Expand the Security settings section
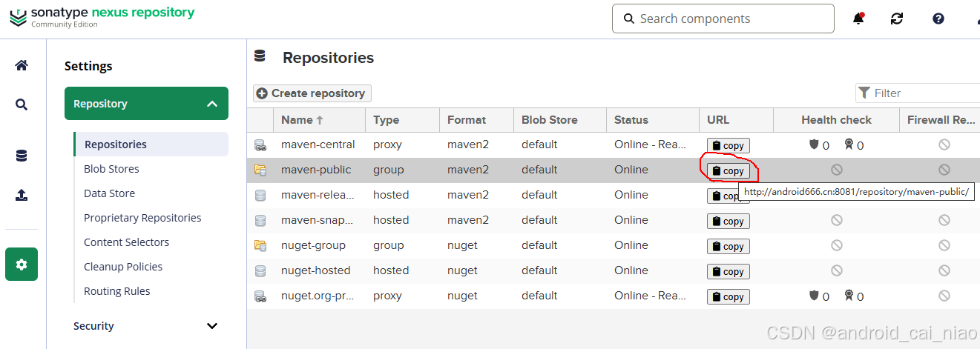Image resolution: width=980 pixels, height=349 pixels. (x=146, y=326)
